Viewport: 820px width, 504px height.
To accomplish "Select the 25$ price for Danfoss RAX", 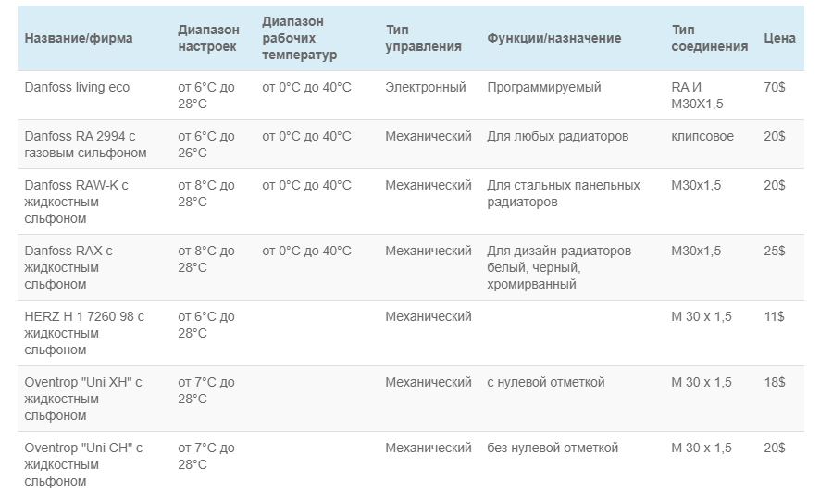I will [775, 252].
